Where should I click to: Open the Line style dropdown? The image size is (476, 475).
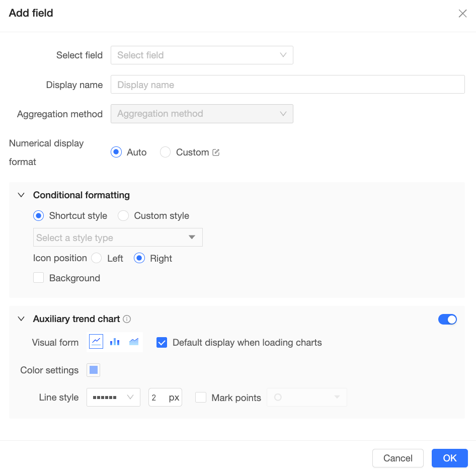tap(113, 398)
